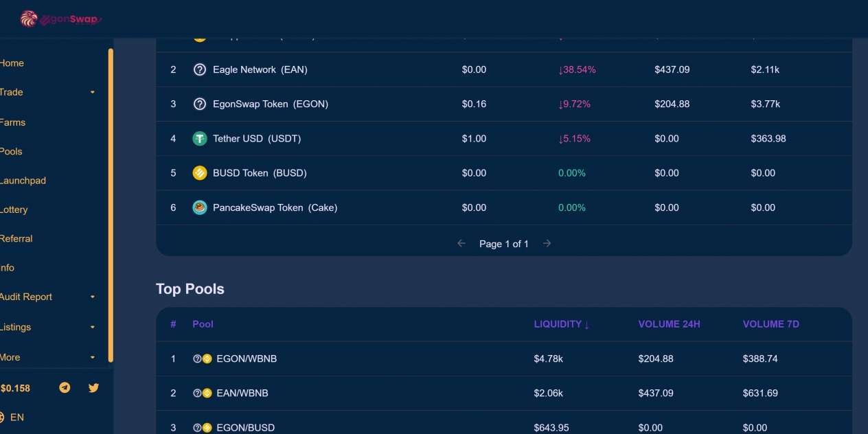The width and height of the screenshot is (868, 434).
Task: Sort pools by Liquidity column
Action: pos(562,324)
